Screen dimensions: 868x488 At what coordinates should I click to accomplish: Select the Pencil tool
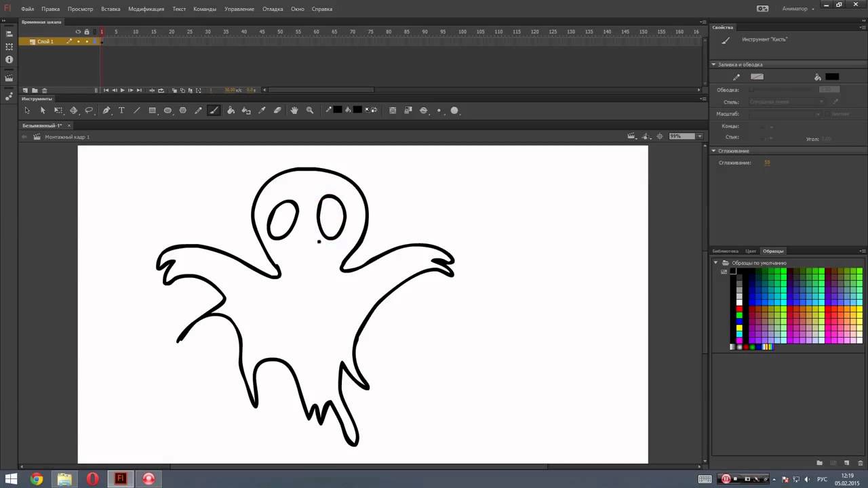(198, 110)
